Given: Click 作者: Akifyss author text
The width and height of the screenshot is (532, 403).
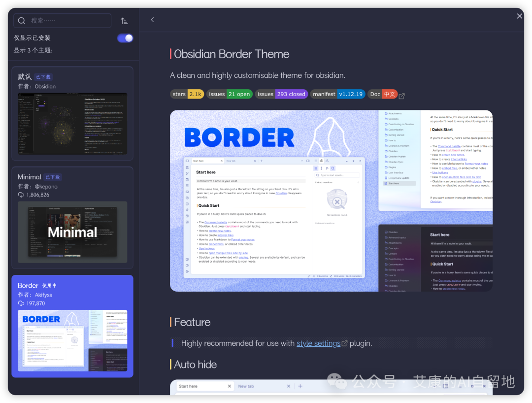Looking at the screenshot, I should click(x=35, y=295).
